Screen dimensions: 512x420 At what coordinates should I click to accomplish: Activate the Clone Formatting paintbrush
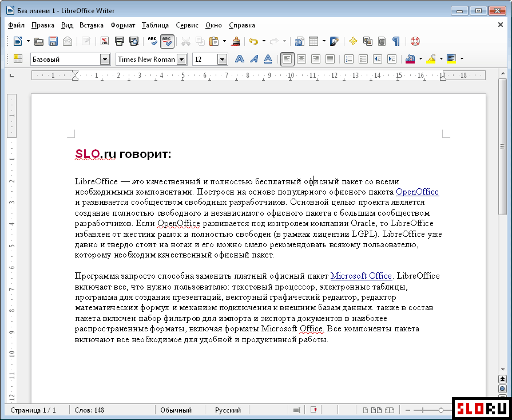pyautogui.click(x=236, y=41)
